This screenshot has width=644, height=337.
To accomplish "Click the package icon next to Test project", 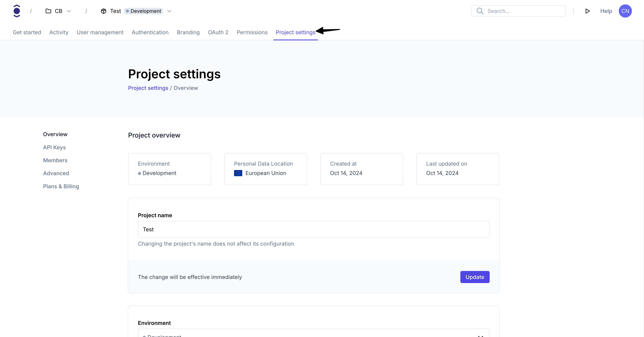I will coord(104,11).
